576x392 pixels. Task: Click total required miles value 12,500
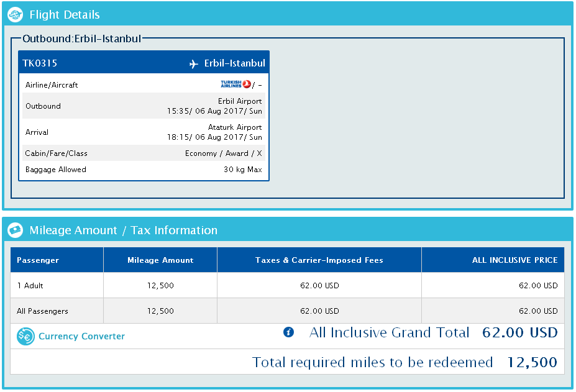point(532,363)
